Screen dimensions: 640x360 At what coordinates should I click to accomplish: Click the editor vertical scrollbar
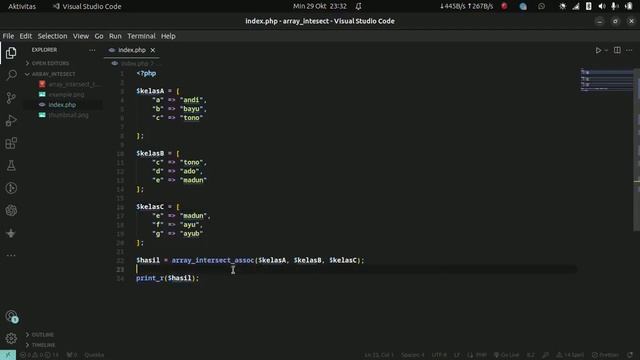pos(636,150)
